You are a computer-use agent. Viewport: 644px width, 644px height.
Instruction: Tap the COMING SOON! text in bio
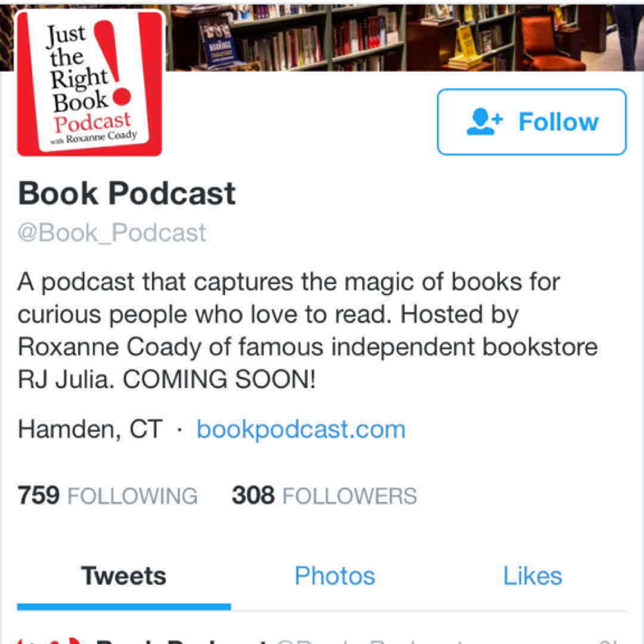[x=219, y=379]
